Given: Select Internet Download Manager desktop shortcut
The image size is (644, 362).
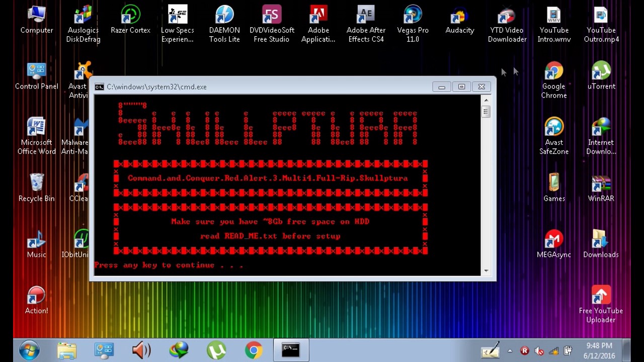Looking at the screenshot, I should pyautogui.click(x=601, y=136).
